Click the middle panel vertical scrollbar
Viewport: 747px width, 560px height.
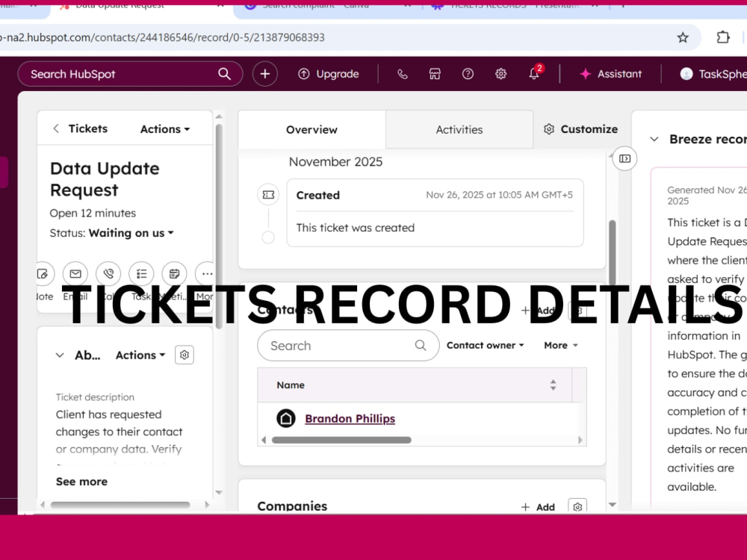coord(613,252)
